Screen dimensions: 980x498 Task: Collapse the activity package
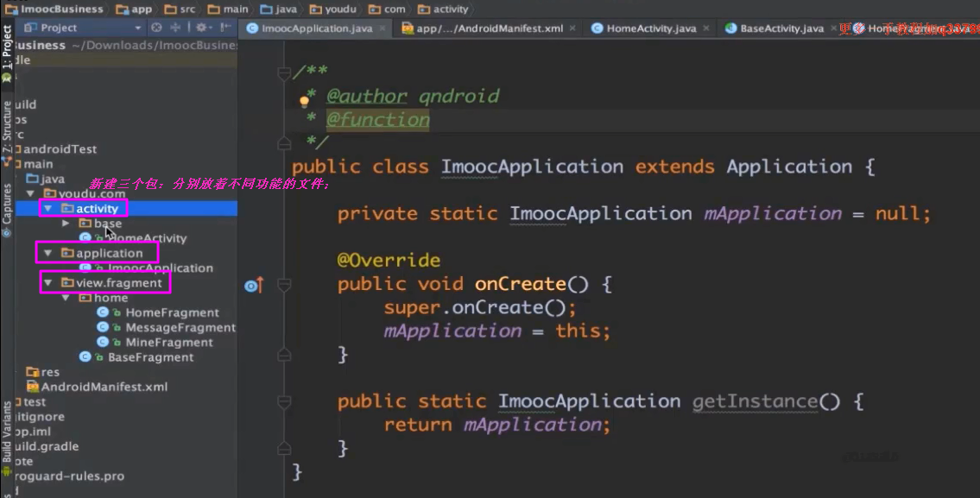[x=47, y=209]
